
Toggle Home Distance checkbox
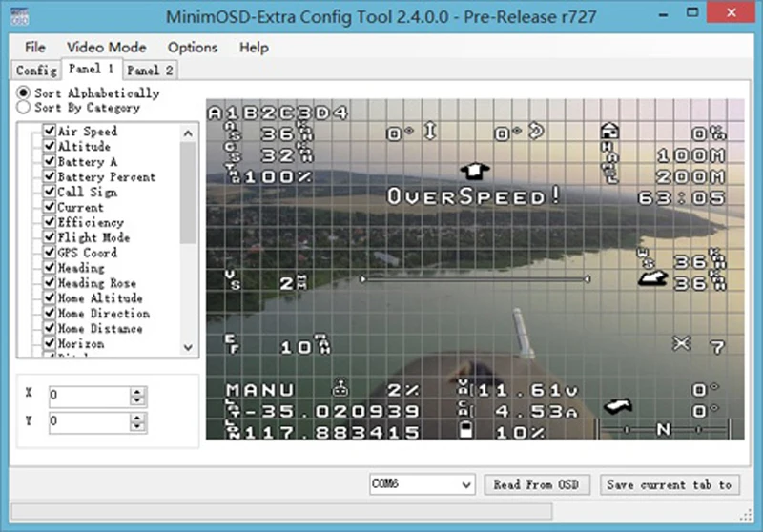(50, 327)
